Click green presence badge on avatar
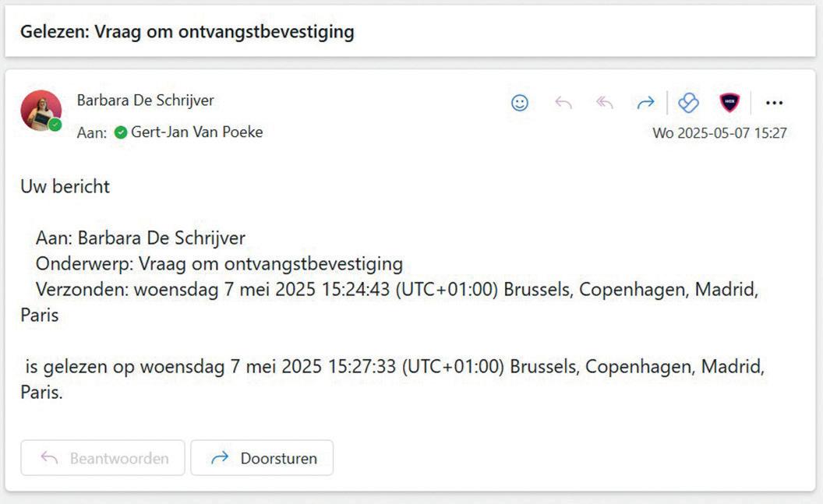Screen dimensions: 823x504 click(55, 125)
